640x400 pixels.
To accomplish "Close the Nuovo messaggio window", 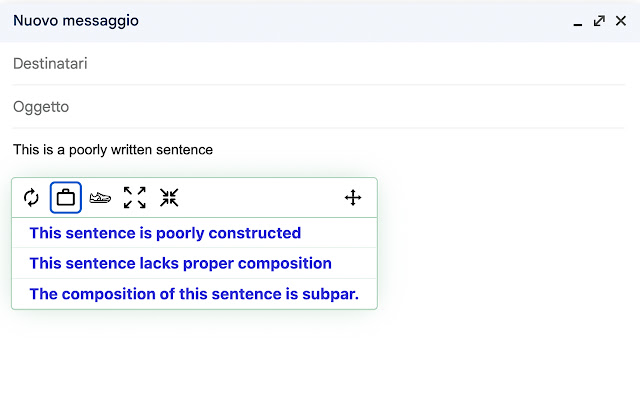I will click(621, 21).
